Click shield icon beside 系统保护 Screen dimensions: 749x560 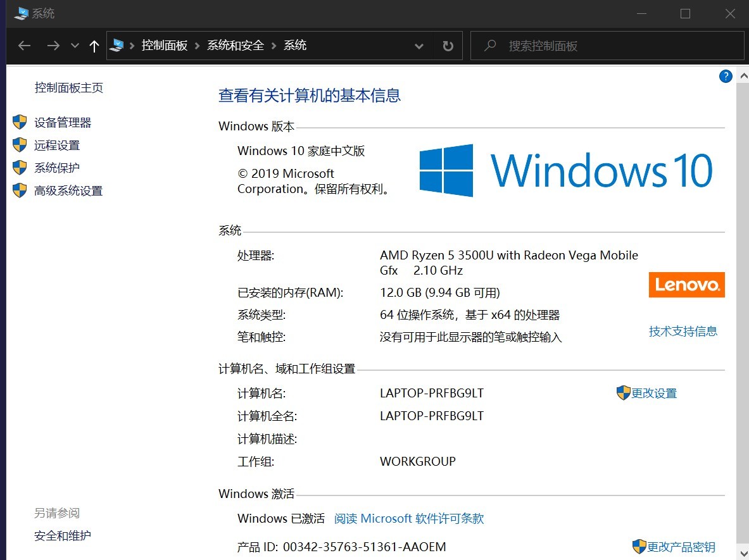(20, 168)
